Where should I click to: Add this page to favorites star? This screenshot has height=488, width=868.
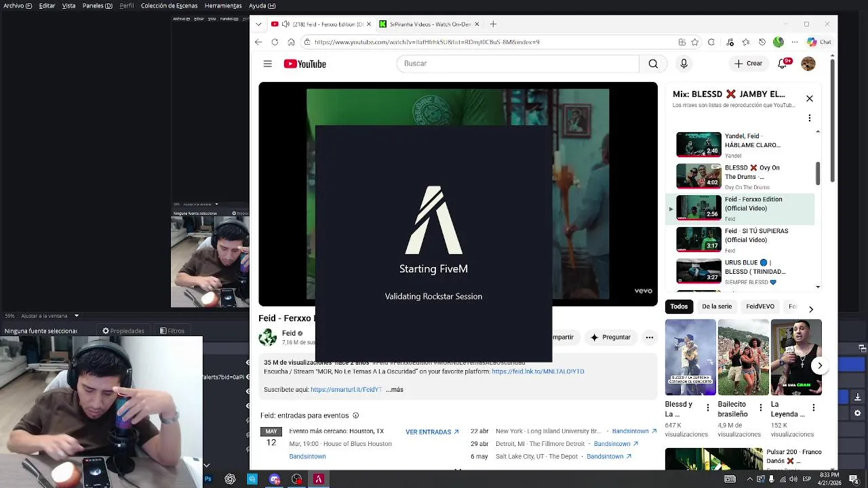[695, 42]
